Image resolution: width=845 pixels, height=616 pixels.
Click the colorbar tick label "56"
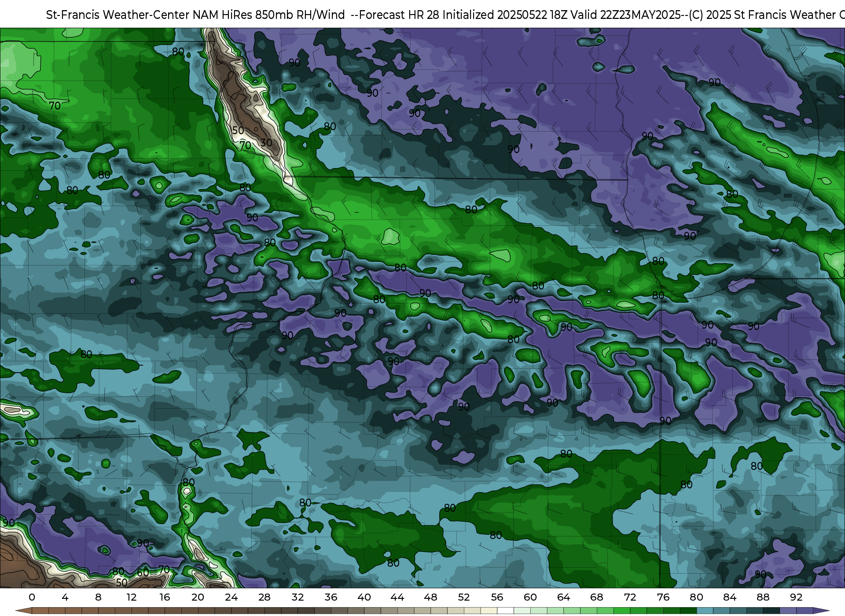[497, 597]
